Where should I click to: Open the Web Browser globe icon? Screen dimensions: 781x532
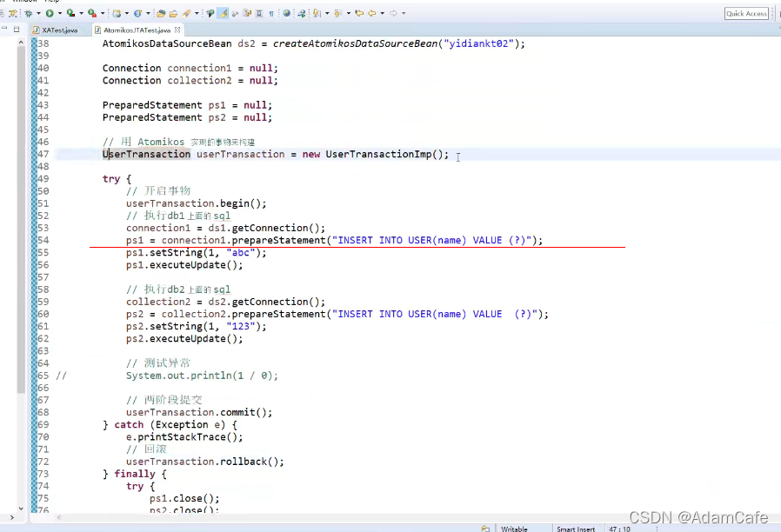pos(286,13)
